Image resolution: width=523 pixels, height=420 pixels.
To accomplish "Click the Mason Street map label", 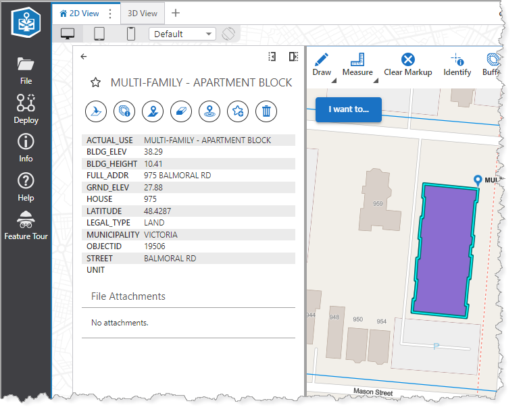I will tap(373, 392).
